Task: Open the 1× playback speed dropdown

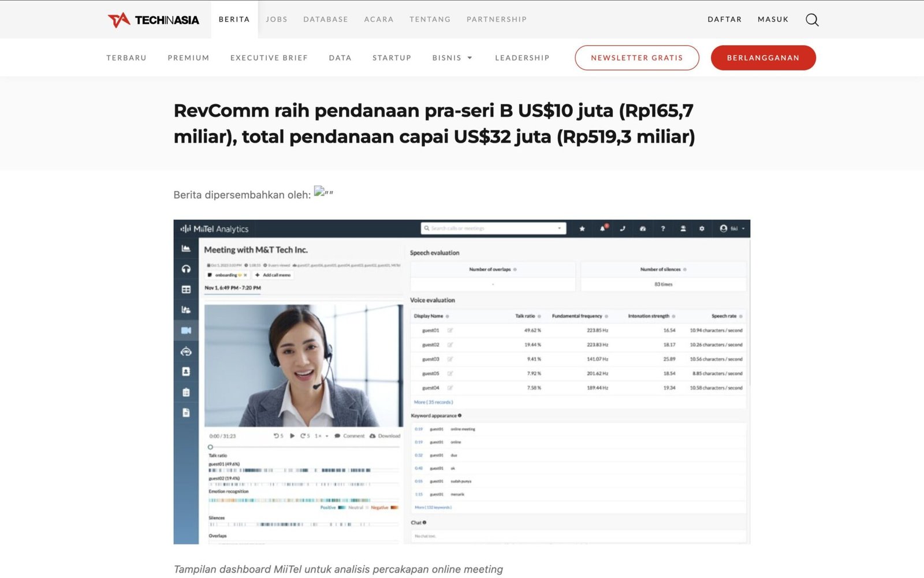Action: point(321,436)
